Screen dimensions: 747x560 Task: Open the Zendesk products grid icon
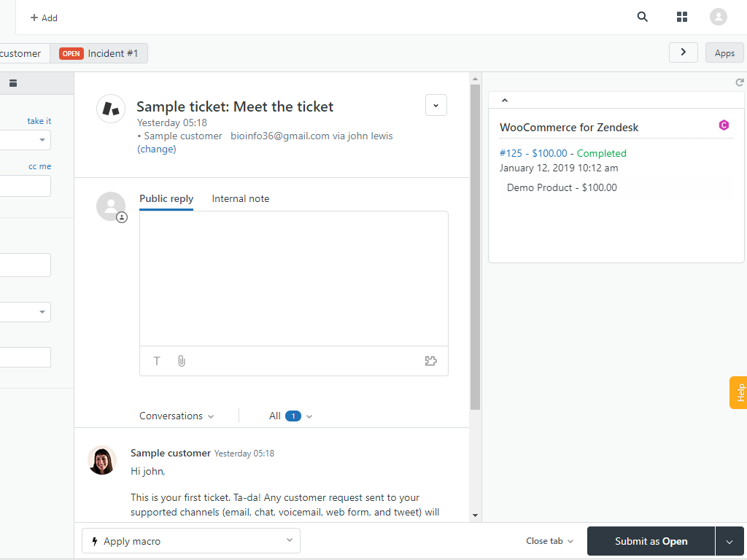(x=682, y=17)
